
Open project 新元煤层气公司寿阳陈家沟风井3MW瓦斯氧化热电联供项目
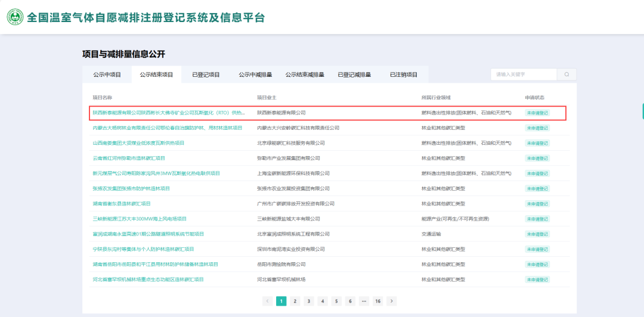pos(156,173)
